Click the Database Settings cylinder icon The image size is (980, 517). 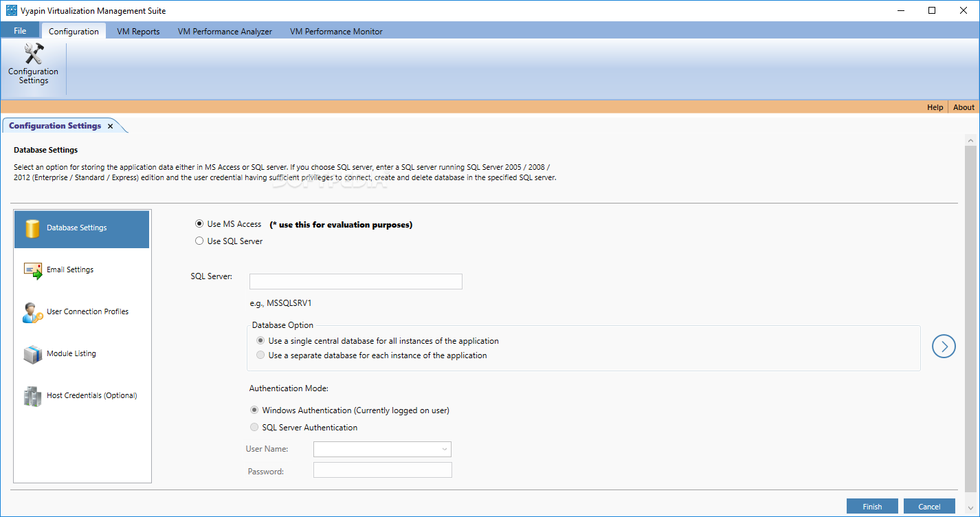pos(32,228)
